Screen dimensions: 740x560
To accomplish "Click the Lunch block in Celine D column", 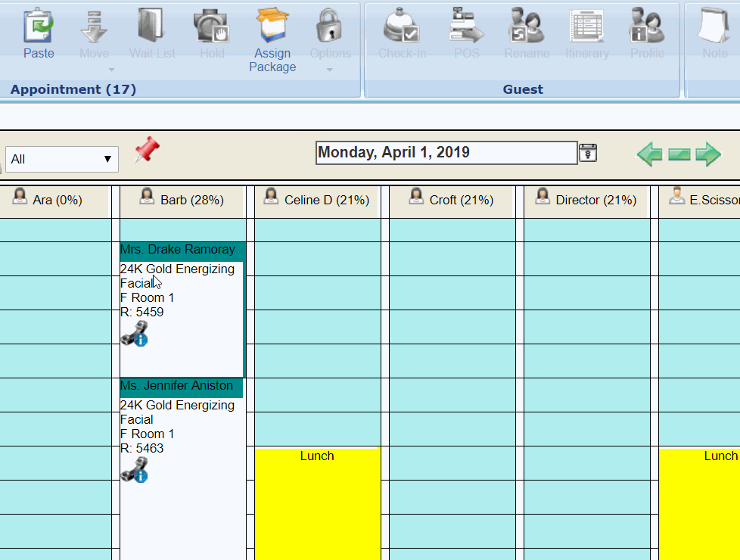I will pos(318,503).
